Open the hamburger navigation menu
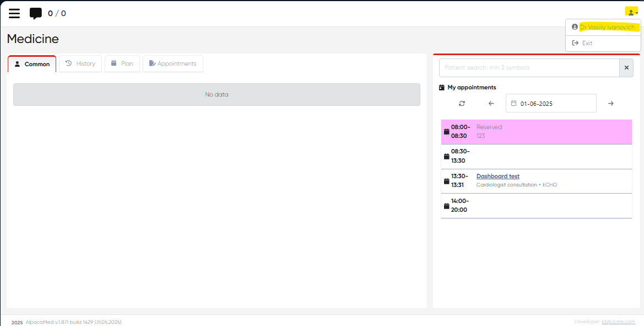 tap(14, 13)
